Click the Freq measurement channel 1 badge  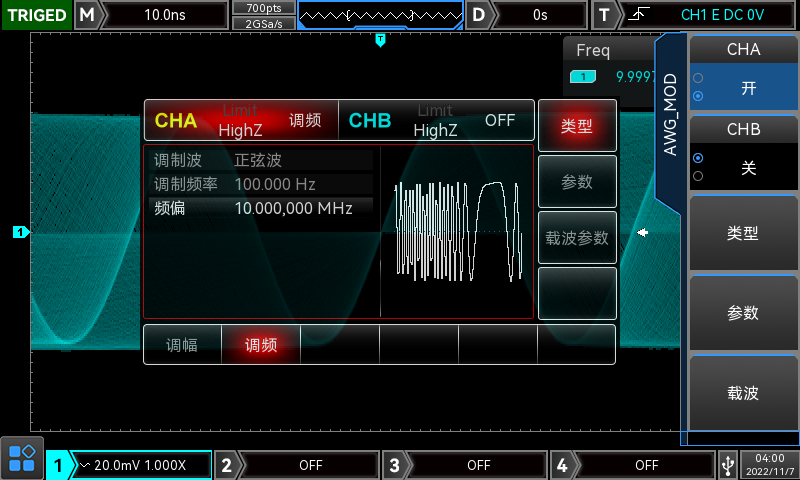(583, 76)
